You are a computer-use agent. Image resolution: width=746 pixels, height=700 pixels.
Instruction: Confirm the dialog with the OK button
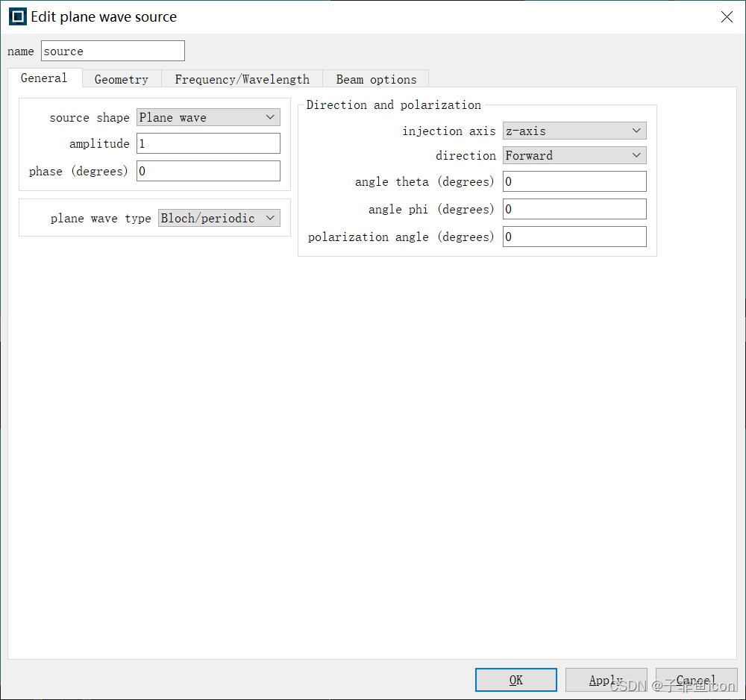(515, 680)
